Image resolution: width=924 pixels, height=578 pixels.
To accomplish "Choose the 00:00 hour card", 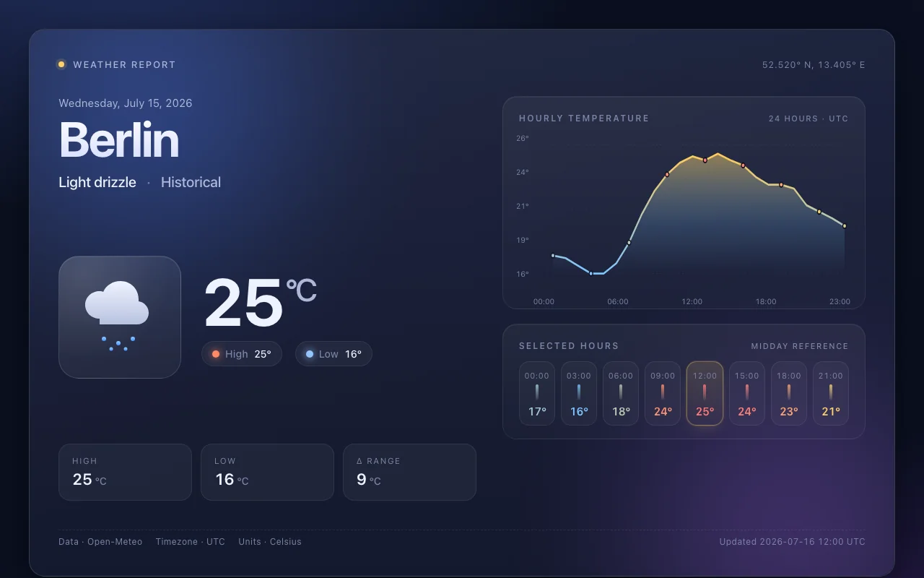I will click(537, 393).
